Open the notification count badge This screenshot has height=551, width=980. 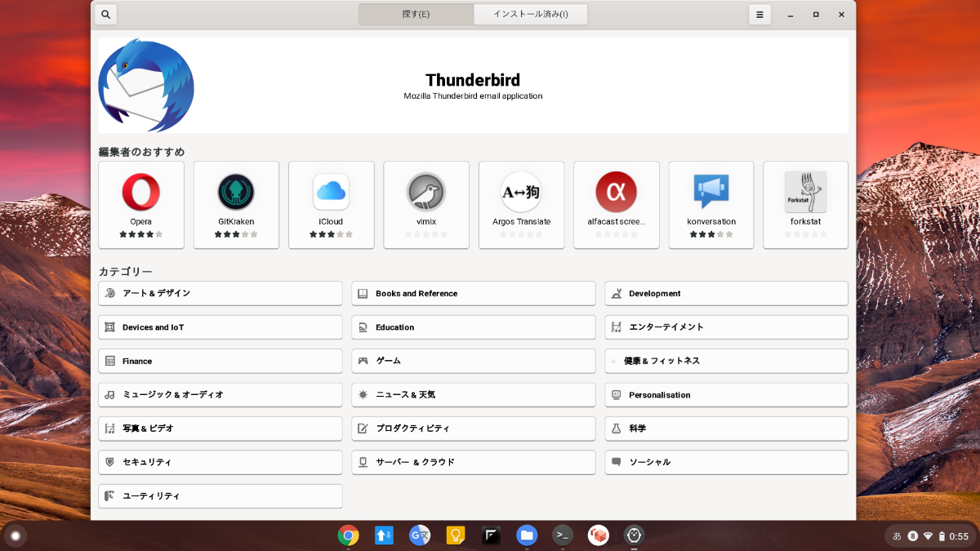(x=913, y=536)
